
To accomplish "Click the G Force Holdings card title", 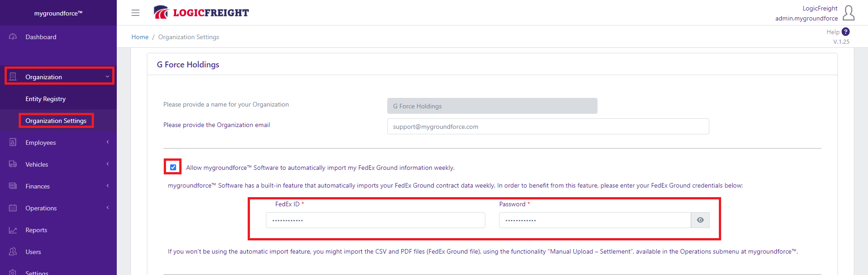I will pyautogui.click(x=188, y=65).
